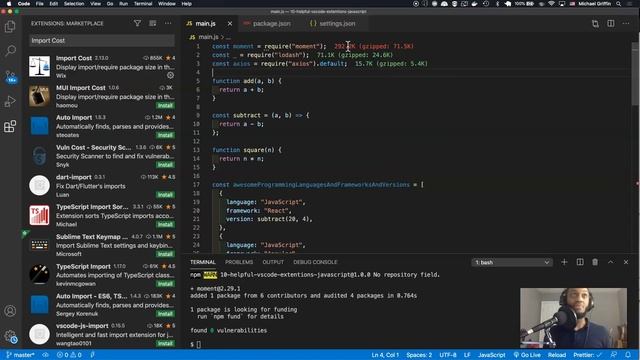Split the editor to the right
Viewport: 640px width, 360px height.
[x=611, y=24]
